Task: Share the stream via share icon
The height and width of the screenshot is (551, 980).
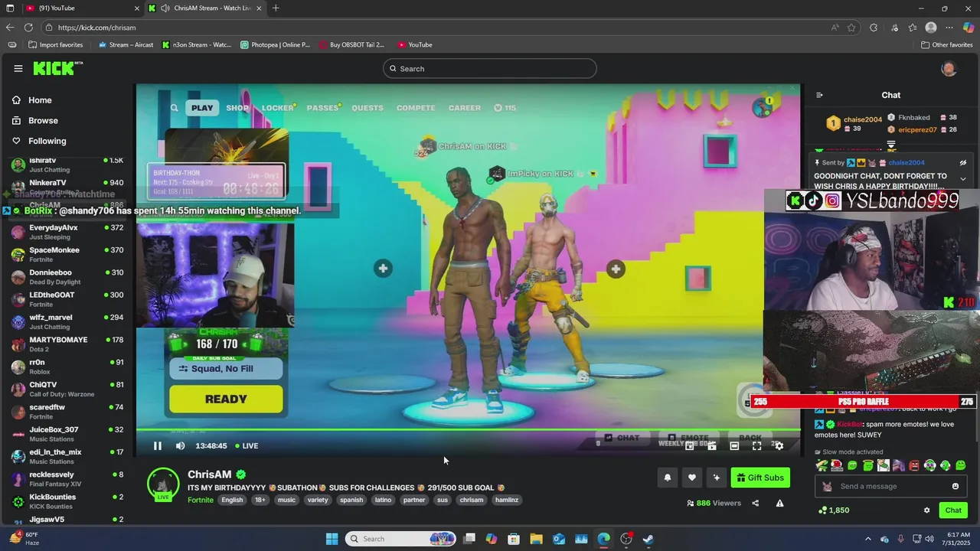Action: 756,503
